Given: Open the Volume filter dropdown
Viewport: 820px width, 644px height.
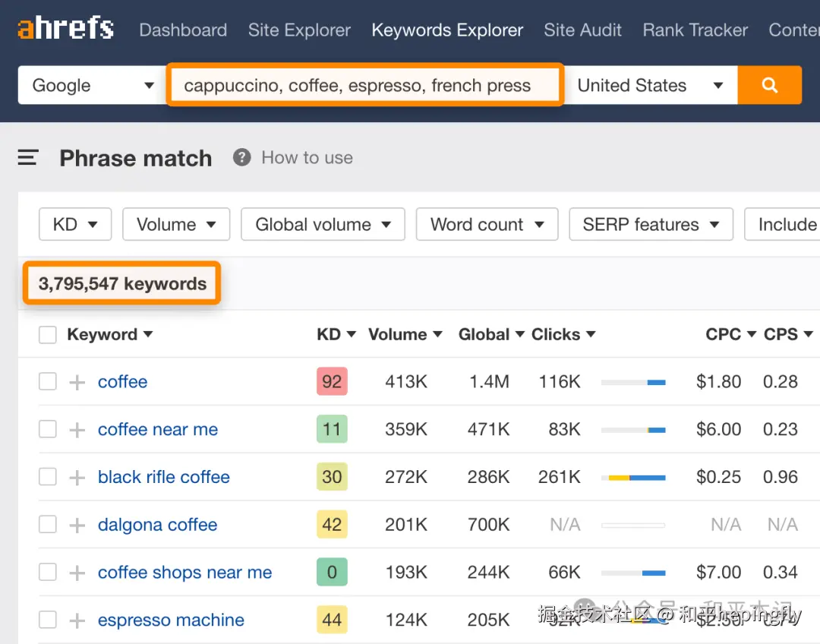Looking at the screenshot, I should tap(176, 225).
